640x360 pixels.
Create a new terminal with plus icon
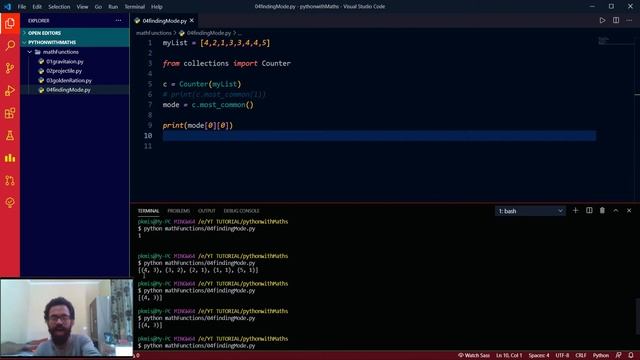(x=576, y=211)
